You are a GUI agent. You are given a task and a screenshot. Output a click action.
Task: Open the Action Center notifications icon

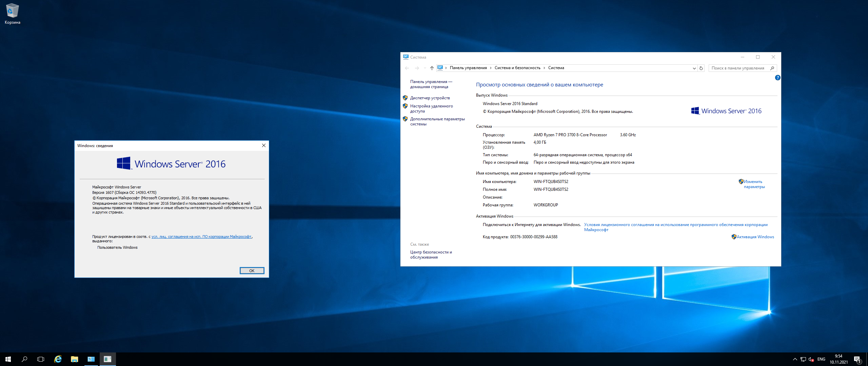coord(857,359)
